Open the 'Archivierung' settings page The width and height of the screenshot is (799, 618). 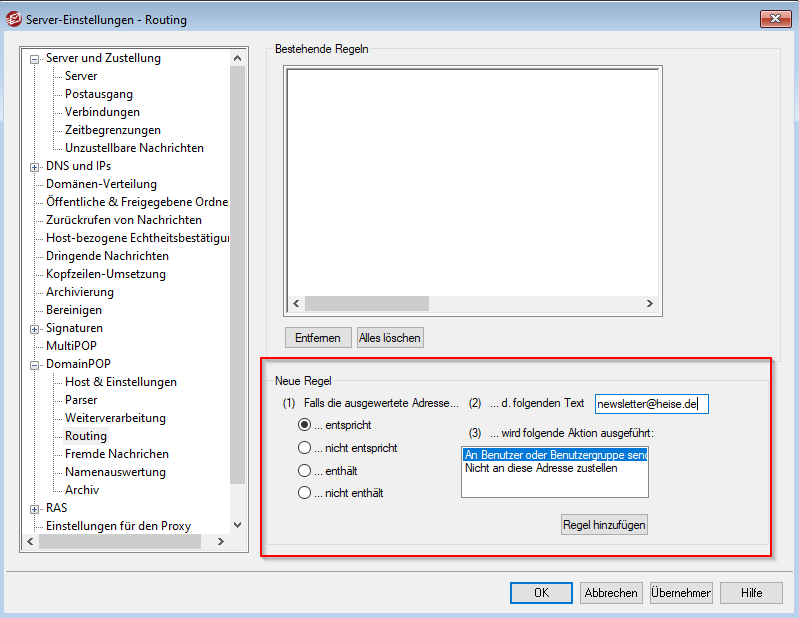point(80,292)
